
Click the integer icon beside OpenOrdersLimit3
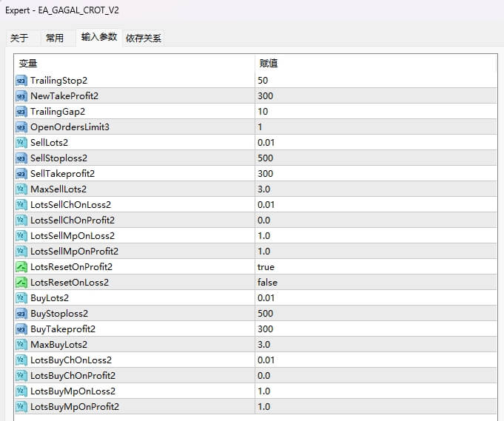coord(21,127)
